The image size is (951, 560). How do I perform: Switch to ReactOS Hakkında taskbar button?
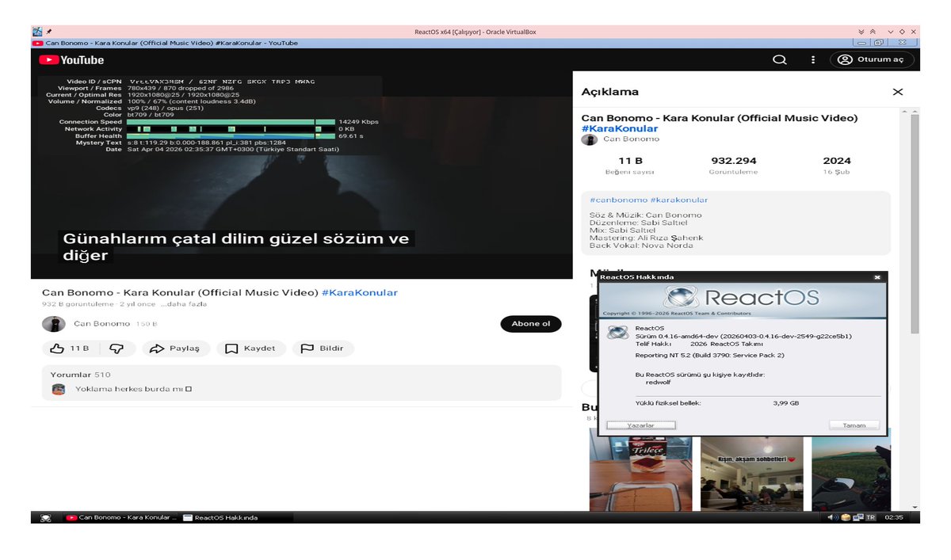click(236, 517)
